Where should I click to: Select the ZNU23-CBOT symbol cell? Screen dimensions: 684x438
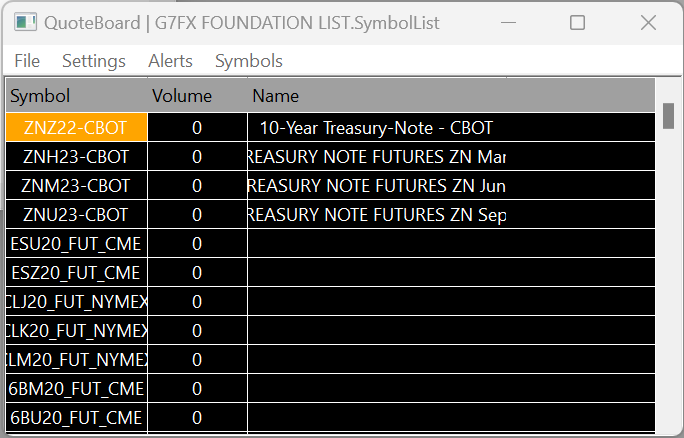tap(76, 215)
